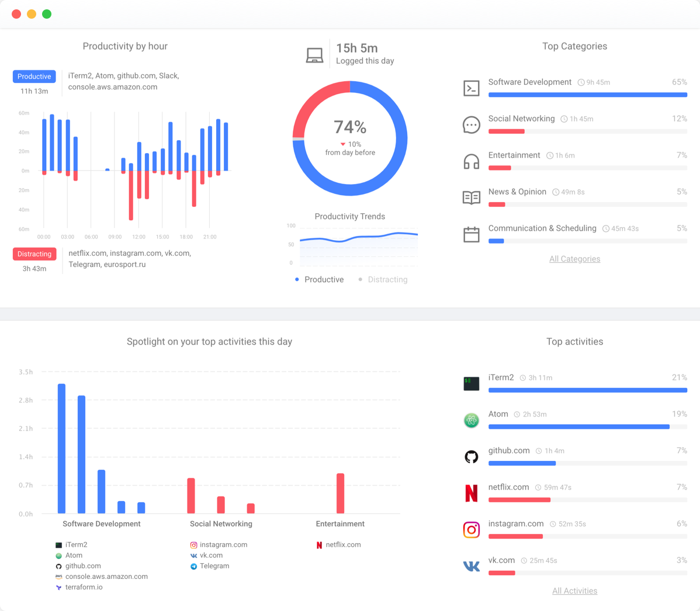Screen dimensions: 700x611
Task: Click the Software Development terminal icon
Action: (472, 88)
